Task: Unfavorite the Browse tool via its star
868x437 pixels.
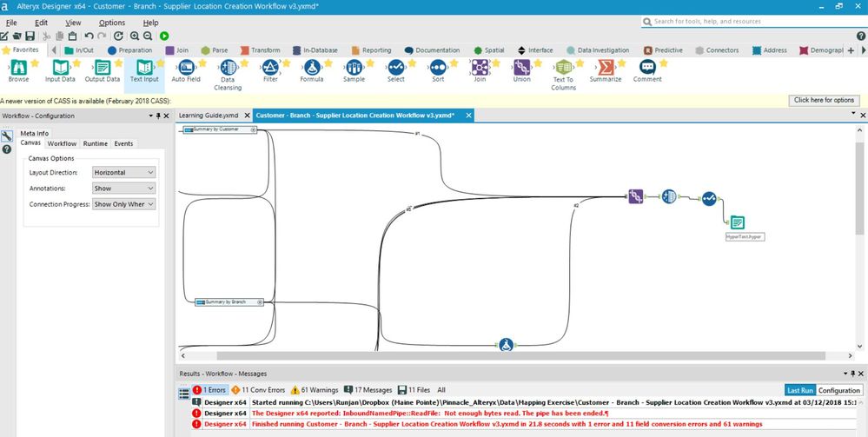Action: pyautogui.click(x=35, y=63)
